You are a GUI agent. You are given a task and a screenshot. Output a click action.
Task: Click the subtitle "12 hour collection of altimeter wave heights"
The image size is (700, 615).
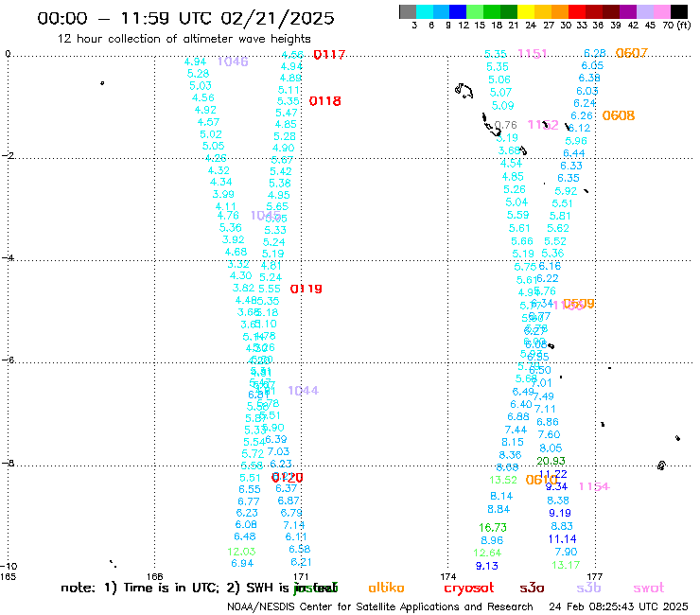tap(184, 39)
